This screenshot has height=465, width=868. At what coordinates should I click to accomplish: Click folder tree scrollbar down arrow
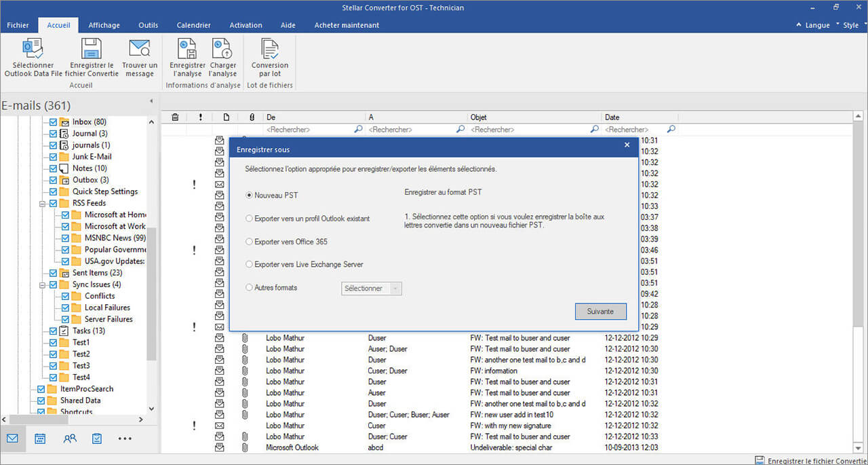pos(151,409)
